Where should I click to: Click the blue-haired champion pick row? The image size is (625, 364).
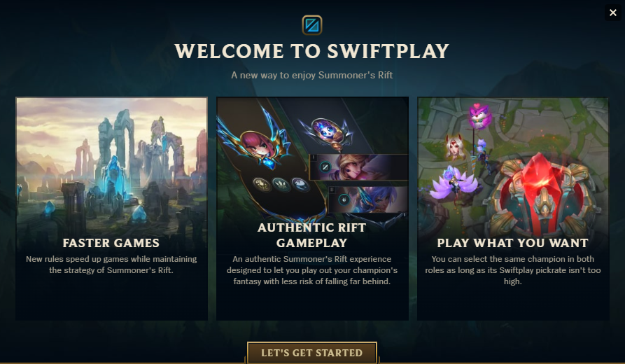pos(368,199)
